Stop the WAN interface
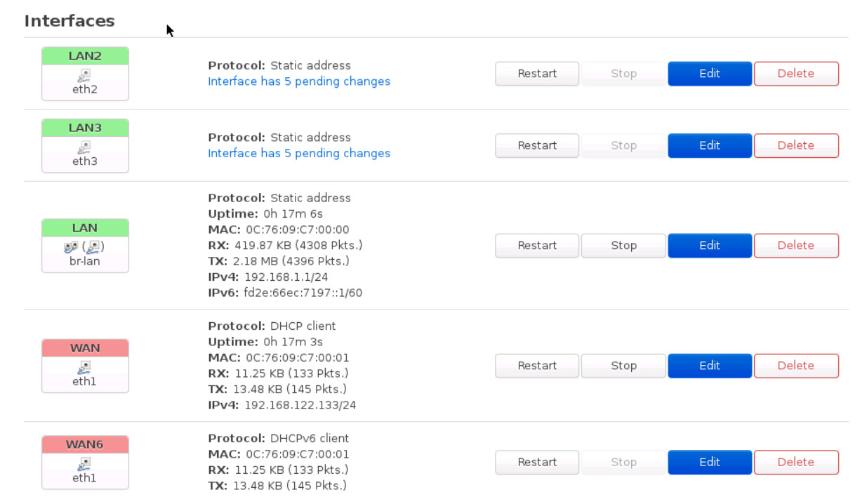The height and width of the screenshot is (504, 867). tap(623, 366)
